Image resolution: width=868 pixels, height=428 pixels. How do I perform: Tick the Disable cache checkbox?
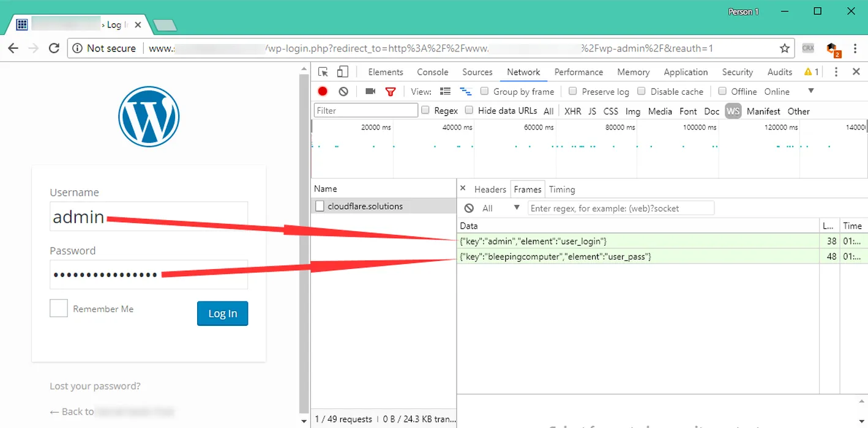[642, 91]
